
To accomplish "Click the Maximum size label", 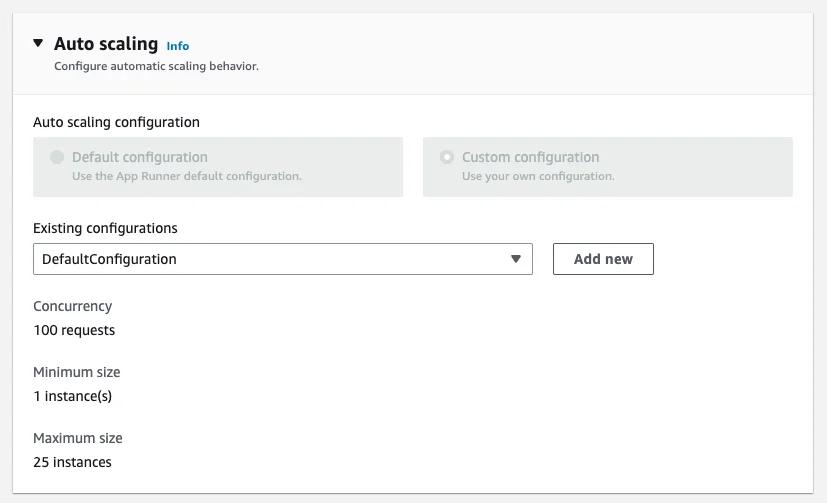I will (x=77, y=438).
